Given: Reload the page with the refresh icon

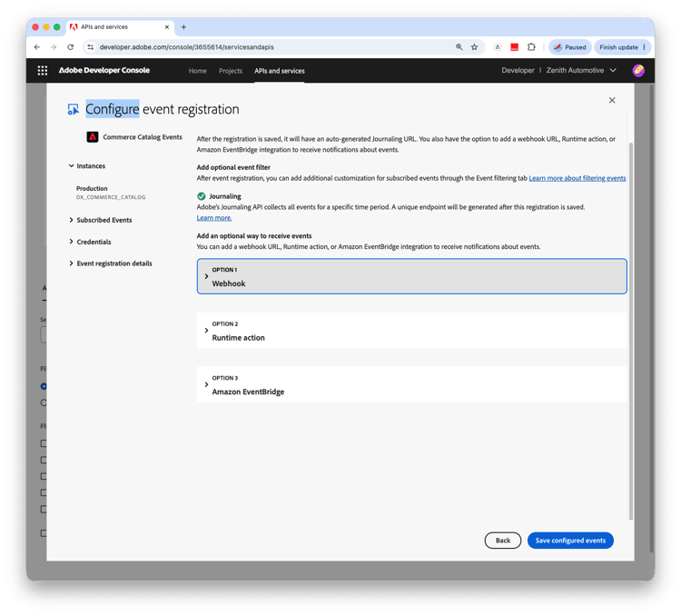Looking at the screenshot, I should coord(70,47).
